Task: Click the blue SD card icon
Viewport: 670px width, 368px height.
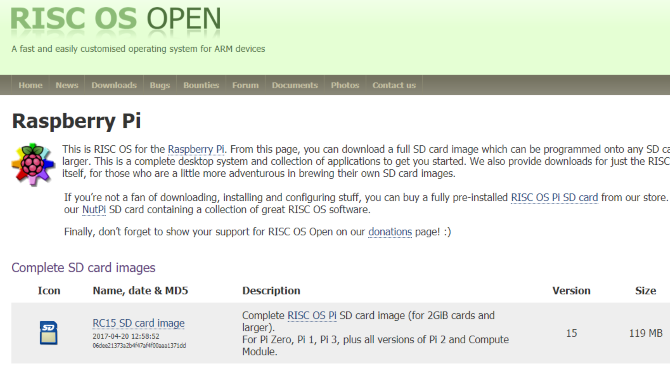Action: click(49, 333)
